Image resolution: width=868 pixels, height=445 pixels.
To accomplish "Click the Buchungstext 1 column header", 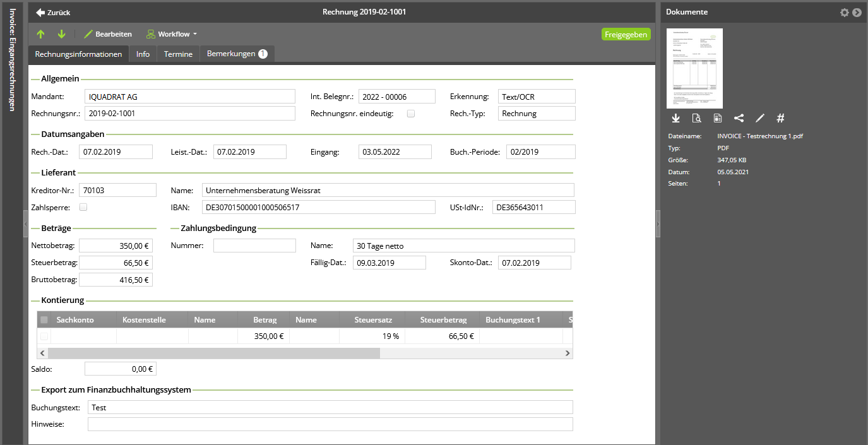I will (521, 320).
